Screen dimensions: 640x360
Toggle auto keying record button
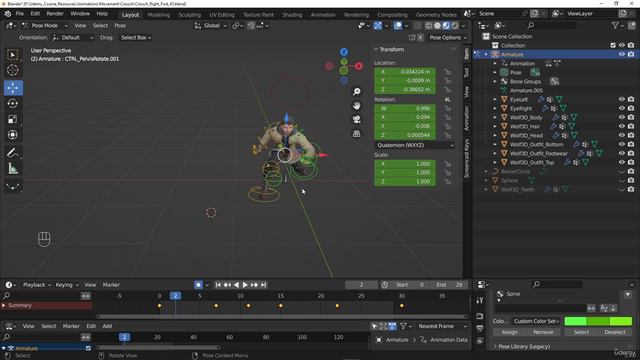[198, 285]
